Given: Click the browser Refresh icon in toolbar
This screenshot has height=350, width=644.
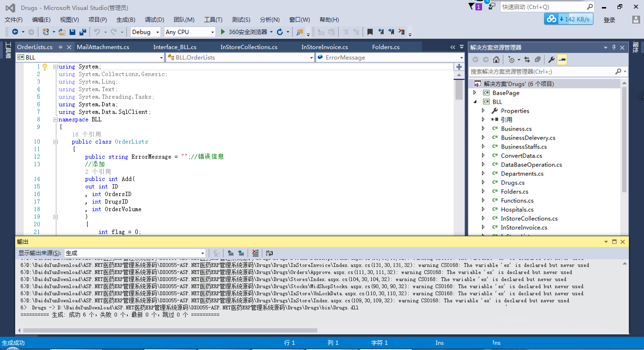Looking at the screenshot, I should (x=280, y=32).
